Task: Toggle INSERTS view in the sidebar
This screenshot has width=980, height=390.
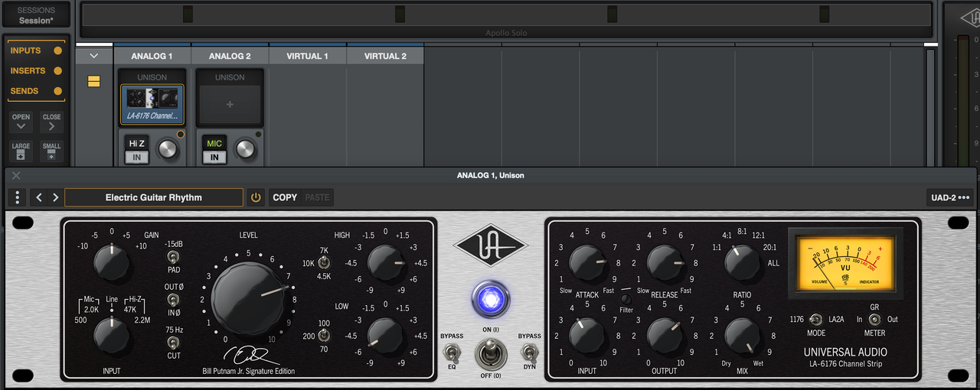Action: point(35,70)
